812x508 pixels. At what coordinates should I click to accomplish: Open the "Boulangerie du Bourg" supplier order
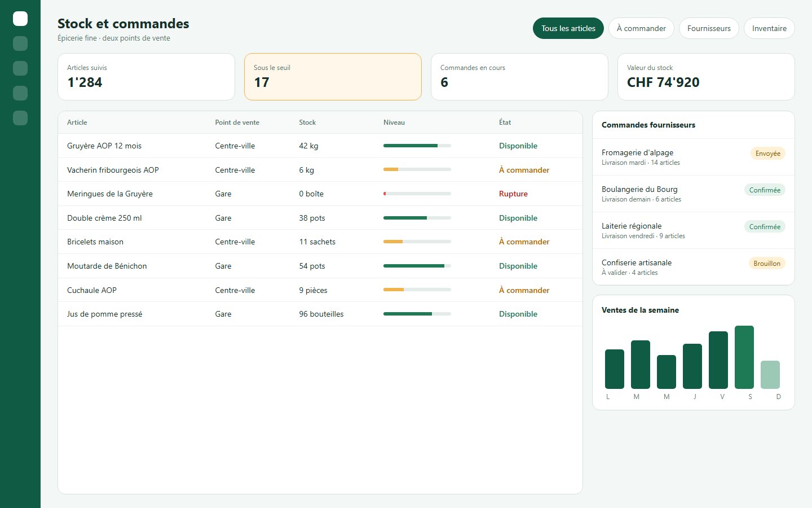[x=694, y=194]
